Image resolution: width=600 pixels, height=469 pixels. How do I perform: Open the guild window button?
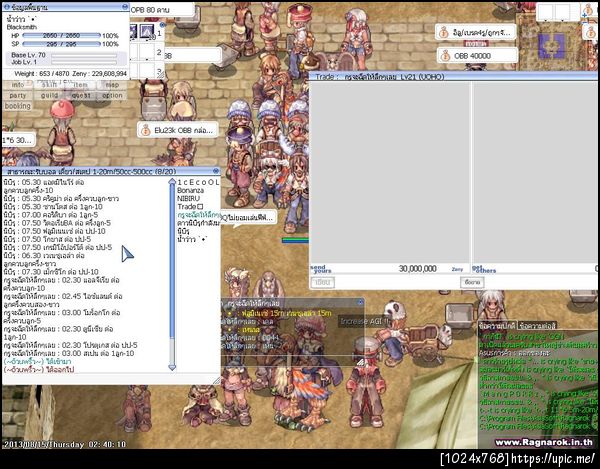[x=49, y=95]
